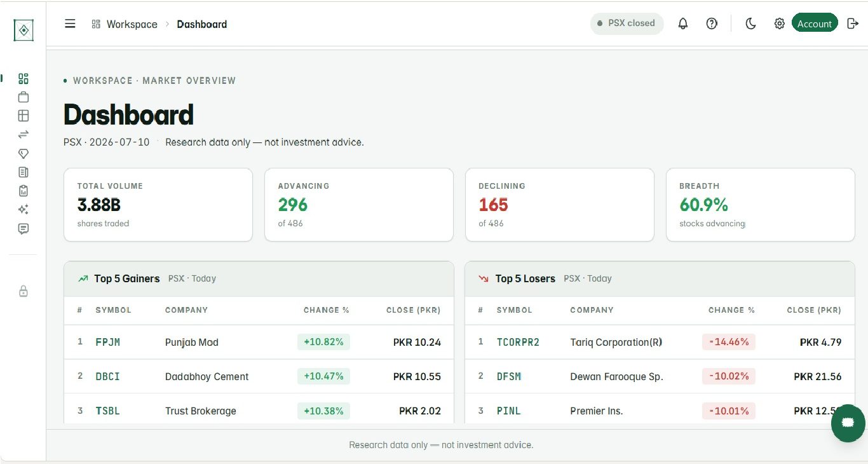Viewport: 868px width, 464px height.
Task: Click the PKR 10.24 close price
Action: tap(417, 342)
